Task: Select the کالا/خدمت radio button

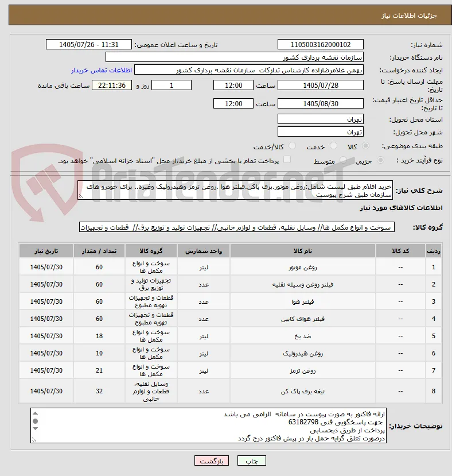Action: pyautogui.click(x=292, y=146)
